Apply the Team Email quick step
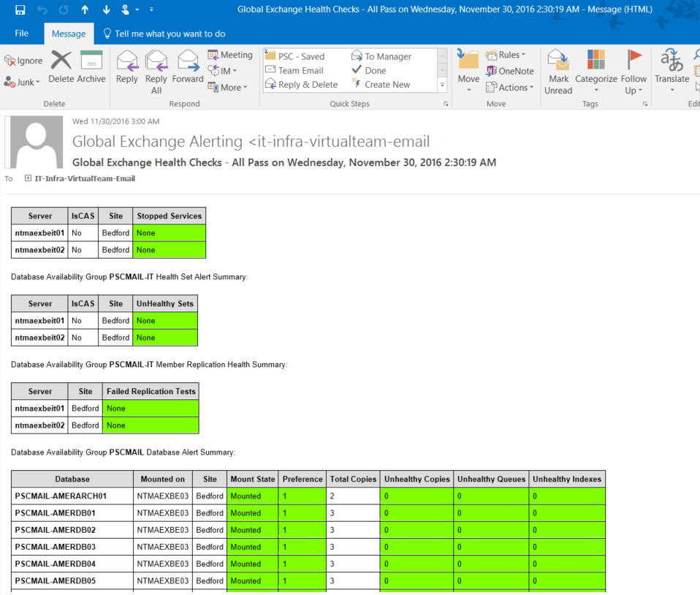 click(300, 70)
